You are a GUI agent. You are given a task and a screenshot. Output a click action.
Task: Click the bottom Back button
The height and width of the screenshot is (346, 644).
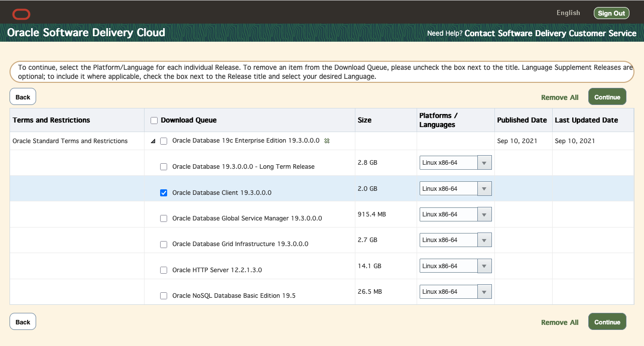click(x=23, y=322)
